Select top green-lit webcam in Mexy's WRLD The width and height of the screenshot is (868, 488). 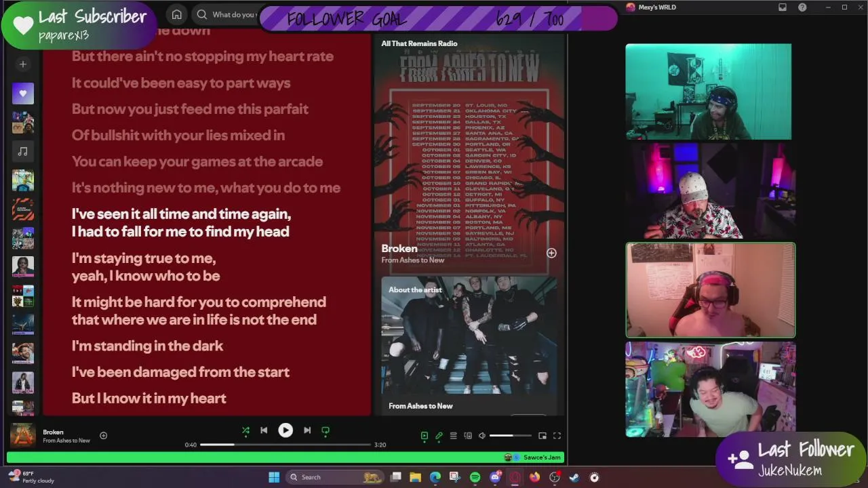(708, 91)
